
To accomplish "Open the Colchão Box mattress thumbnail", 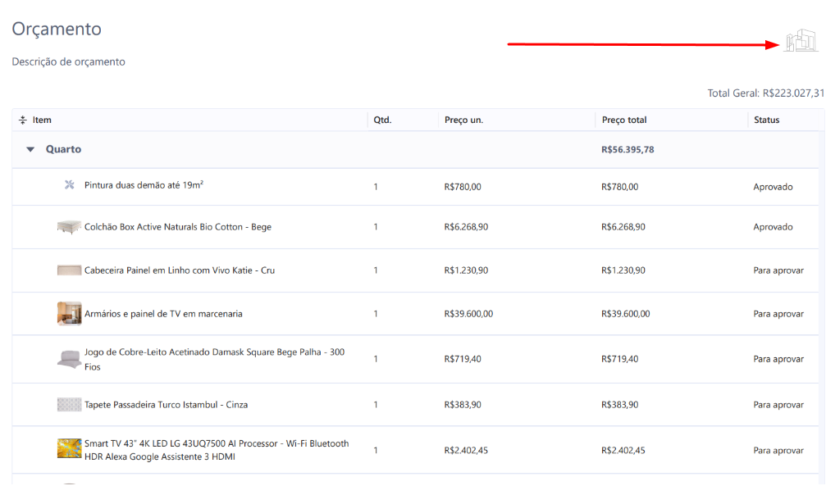I will pyautogui.click(x=69, y=227).
